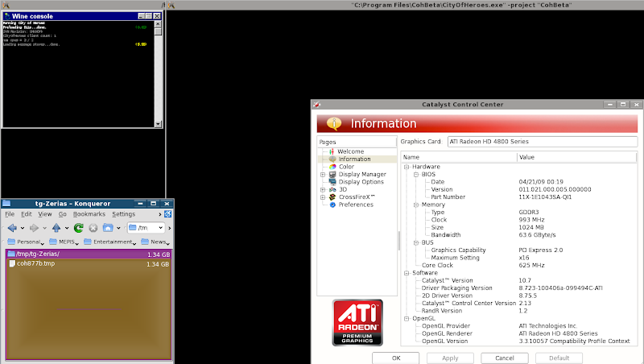Select the coh877b.tmp file
This screenshot has width=644, height=364.
click(x=37, y=263)
